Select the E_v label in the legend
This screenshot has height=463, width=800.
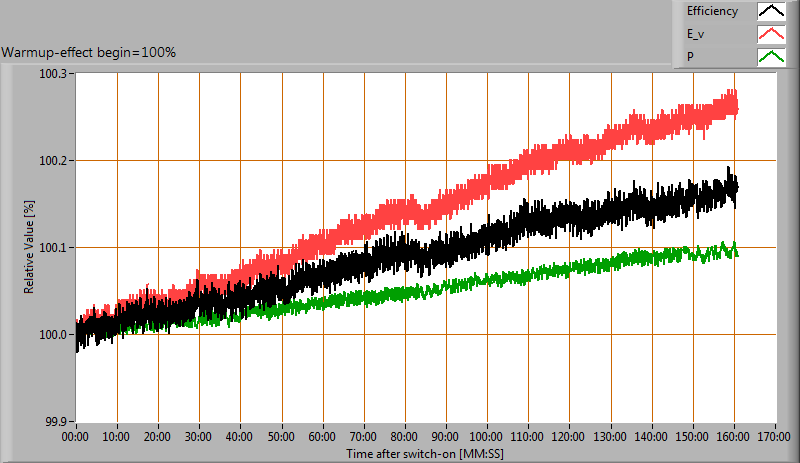pos(696,35)
